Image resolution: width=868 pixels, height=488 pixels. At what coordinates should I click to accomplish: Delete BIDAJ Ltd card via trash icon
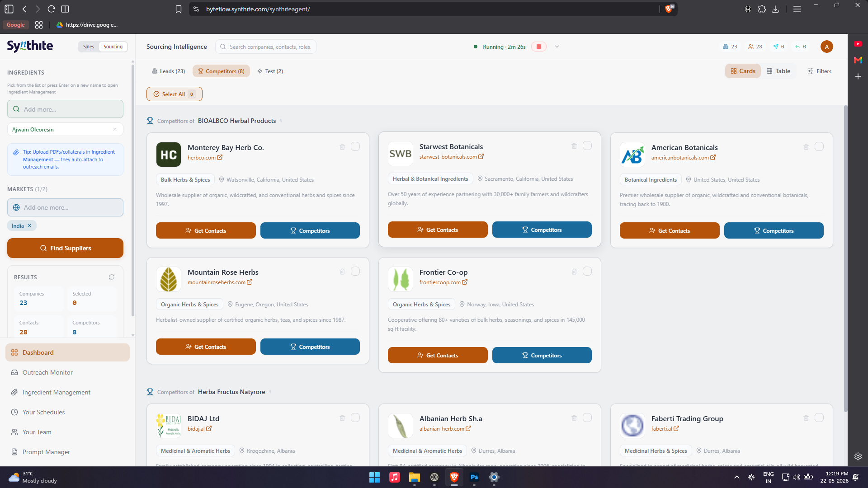click(342, 418)
